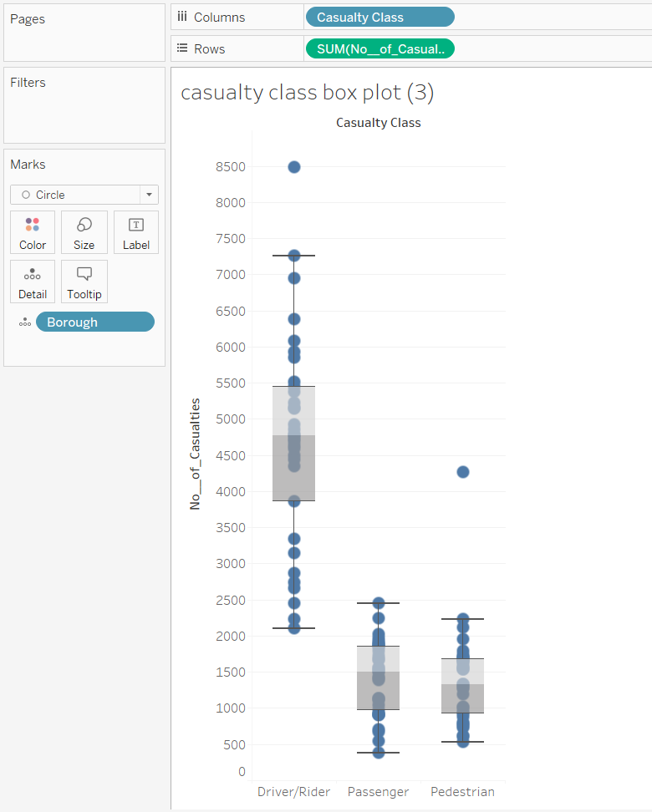Click the Casualty Class column header
Screen dimensions: 652x812
(379, 123)
